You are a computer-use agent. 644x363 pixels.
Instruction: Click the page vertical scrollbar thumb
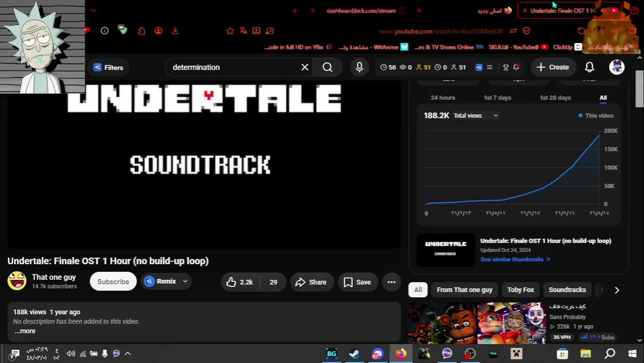(x=639, y=89)
